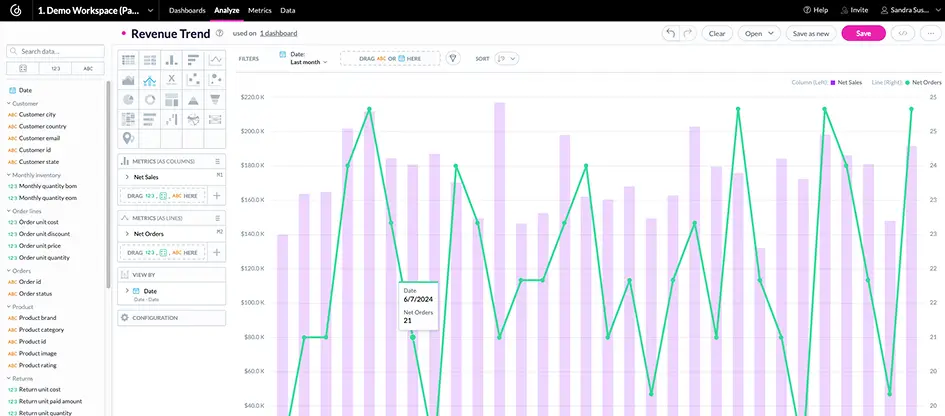Viewport: 945px width, 416px height.
Task: Click the help icon beside Revenue Trend
Action: [x=219, y=34]
